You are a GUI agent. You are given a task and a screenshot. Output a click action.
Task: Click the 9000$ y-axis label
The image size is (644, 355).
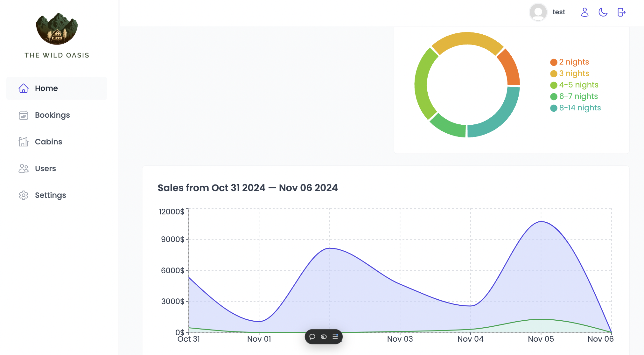[173, 239]
